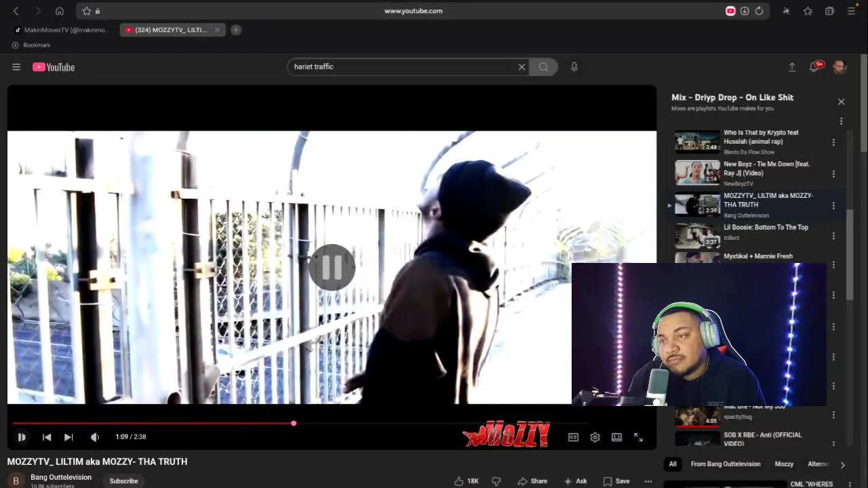Click the progress bar scrubber handle
Screen dimensions: 868x488
[x=294, y=424]
